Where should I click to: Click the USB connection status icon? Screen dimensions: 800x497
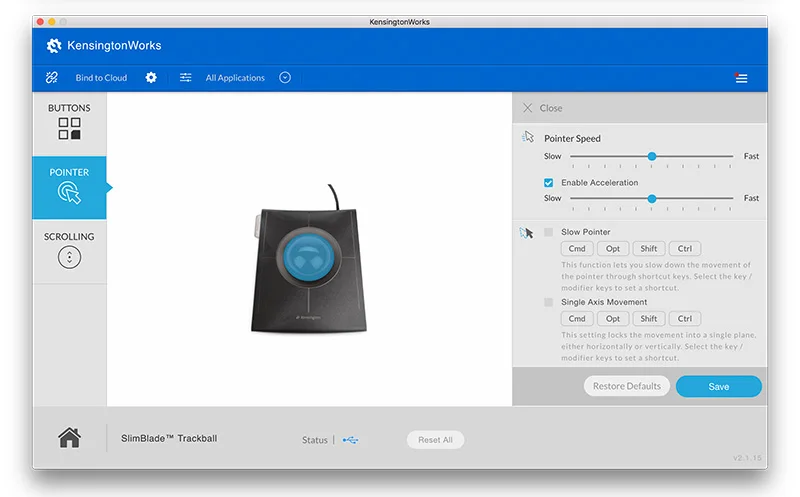click(x=351, y=440)
